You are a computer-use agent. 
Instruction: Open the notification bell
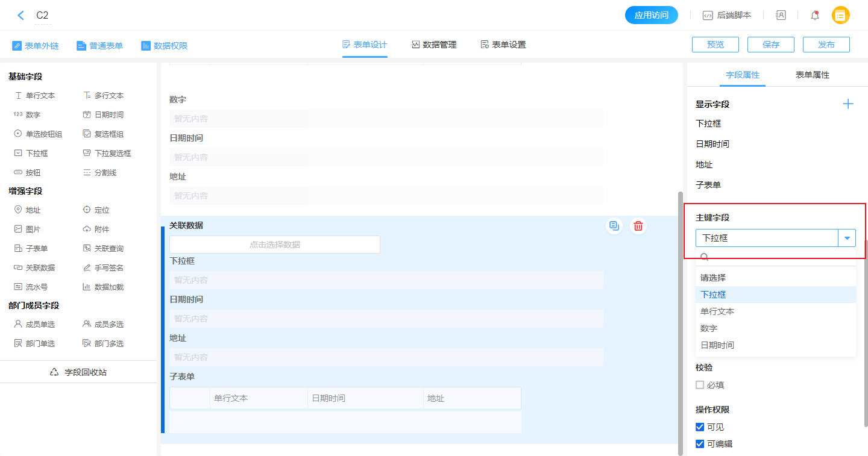[x=815, y=16]
